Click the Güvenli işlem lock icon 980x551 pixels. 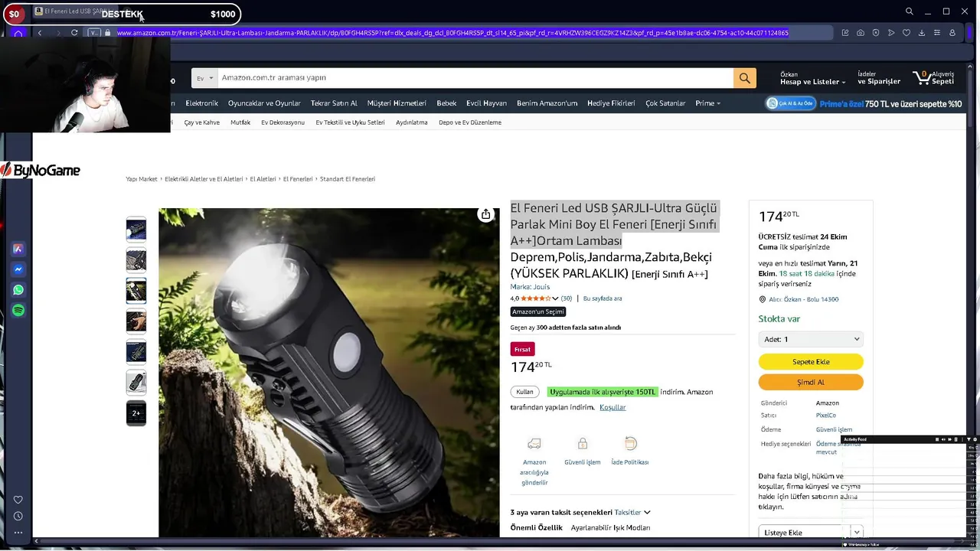tap(583, 443)
